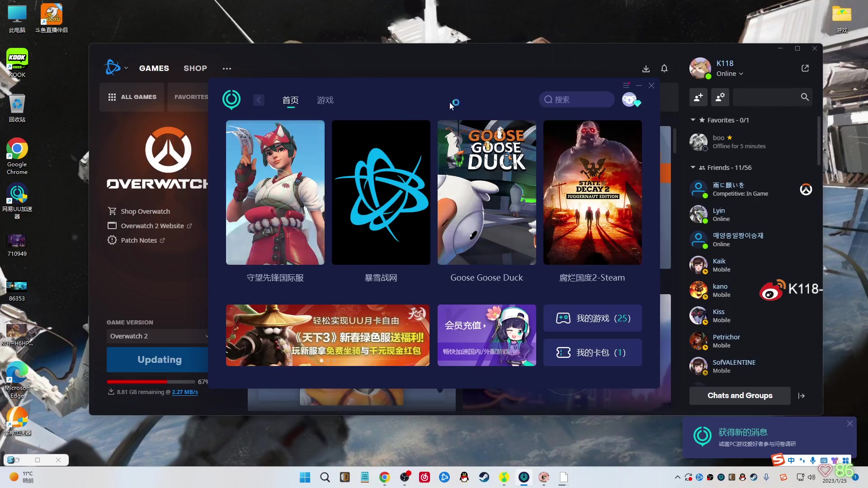Viewport: 868px width, 488px height.
Task: Open 我的游戏 (25) list
Action: [593, 318]
